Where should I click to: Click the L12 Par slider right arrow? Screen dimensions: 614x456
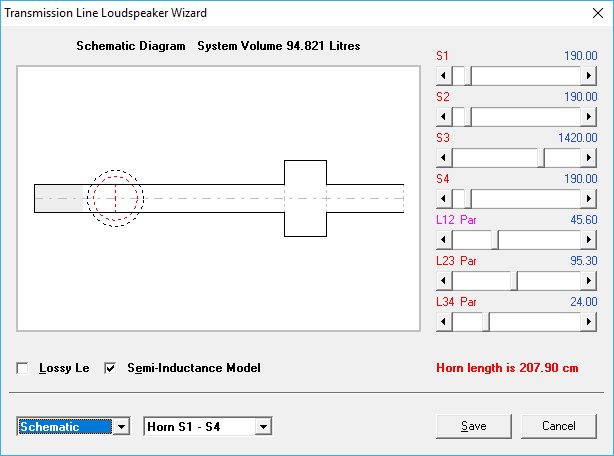click(x=589, y=240)
